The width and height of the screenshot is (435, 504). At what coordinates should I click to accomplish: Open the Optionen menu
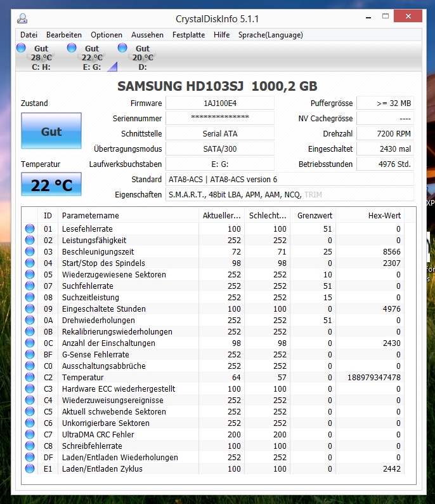point(107,35)
